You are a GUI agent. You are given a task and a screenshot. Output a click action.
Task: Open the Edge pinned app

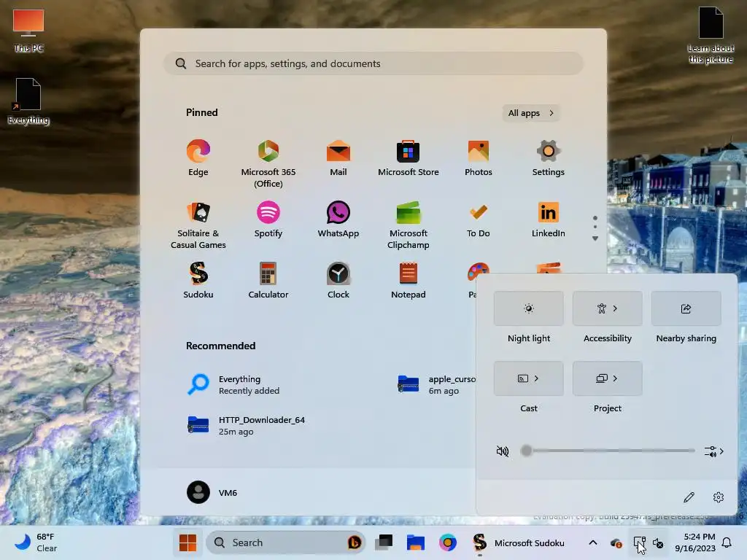click(198, 158)
